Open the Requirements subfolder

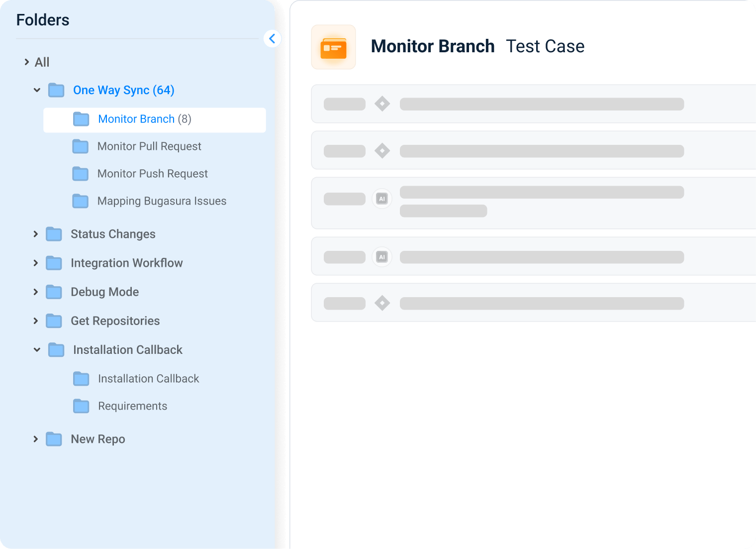[132, 406]
